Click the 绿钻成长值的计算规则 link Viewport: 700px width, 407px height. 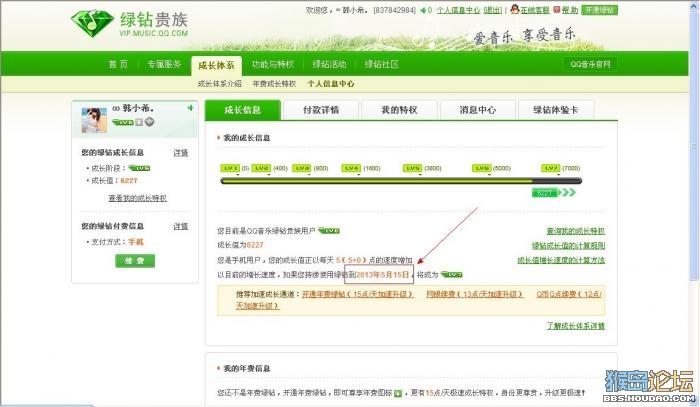(x=568, y=245)
